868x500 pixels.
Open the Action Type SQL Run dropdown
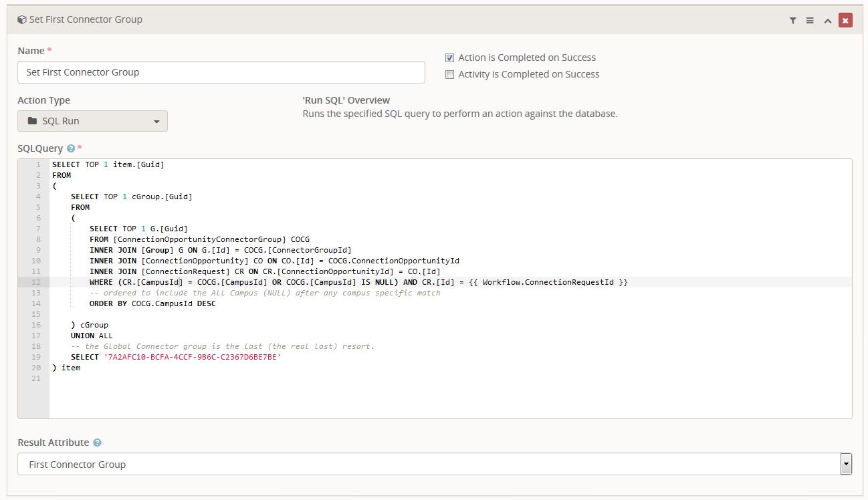pos(92,121)
